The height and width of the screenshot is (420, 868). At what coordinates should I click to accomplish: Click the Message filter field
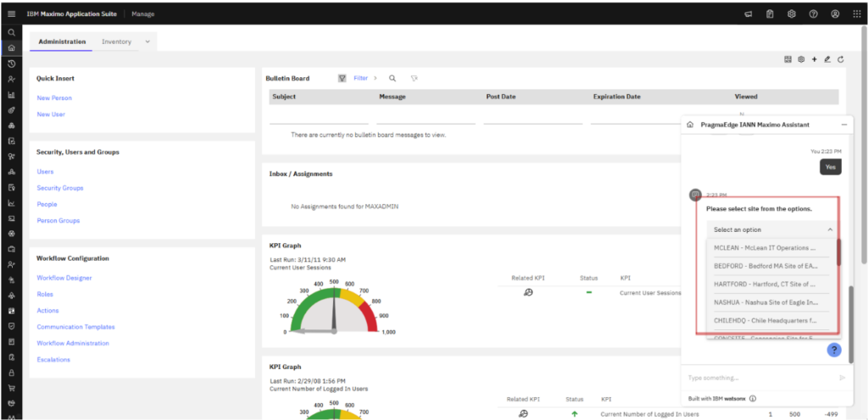(x=426, y=118)
